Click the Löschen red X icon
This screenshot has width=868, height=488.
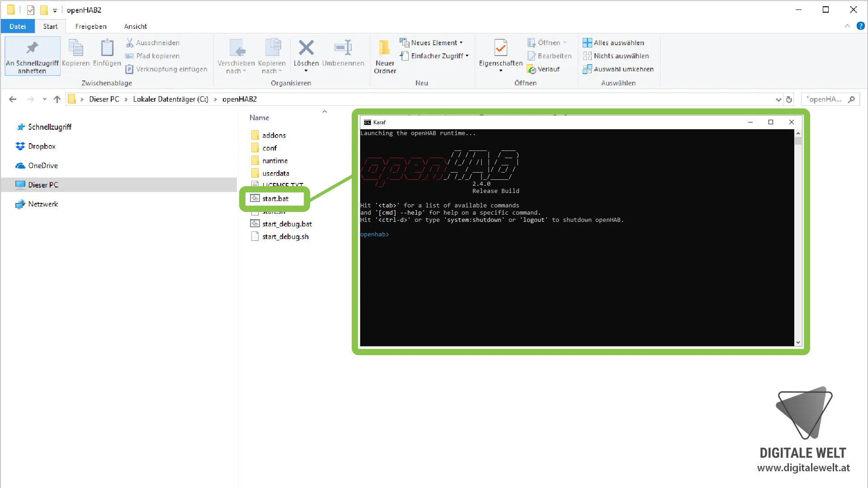(x=306, y=48)
